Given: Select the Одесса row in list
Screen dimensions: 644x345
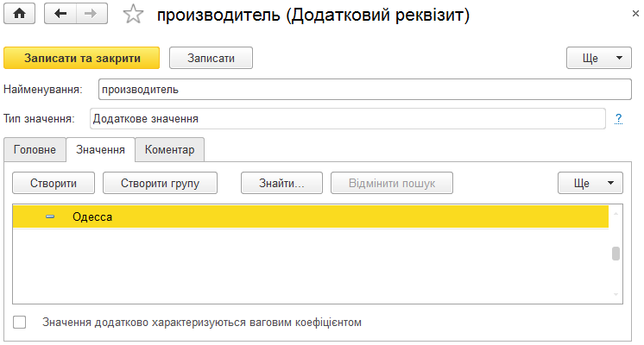Looking at the screenshot, I should [311, 216].
